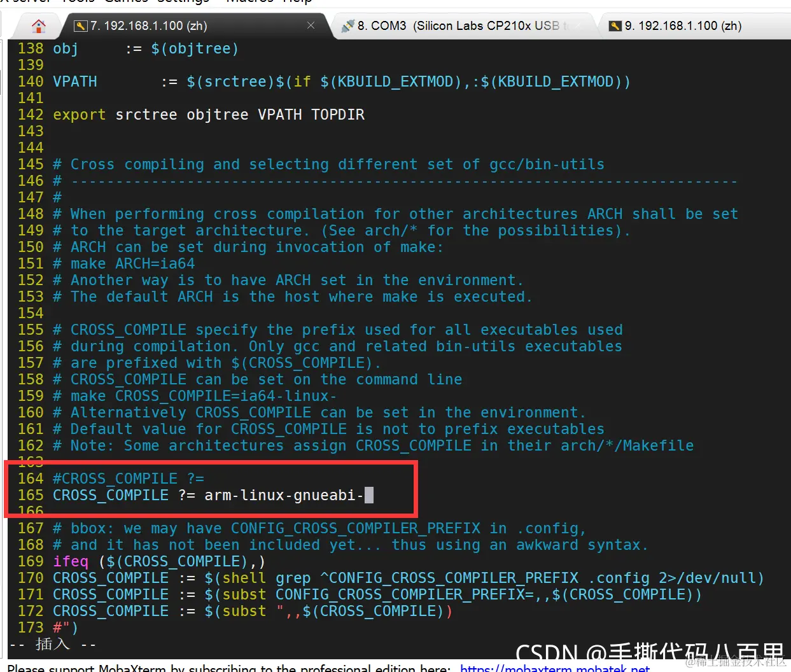Click 'shell' keyword on line 170
This screenshot has width=791, height=672.
coord(244,578)
